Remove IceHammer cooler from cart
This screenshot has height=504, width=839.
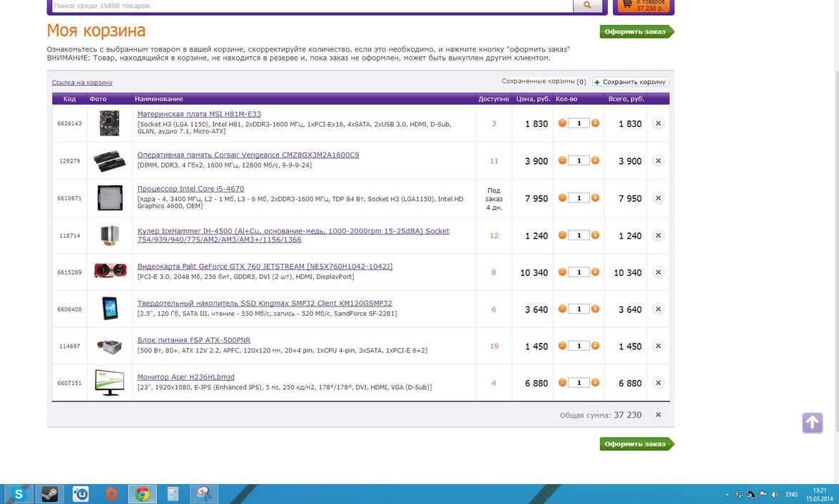658,236
